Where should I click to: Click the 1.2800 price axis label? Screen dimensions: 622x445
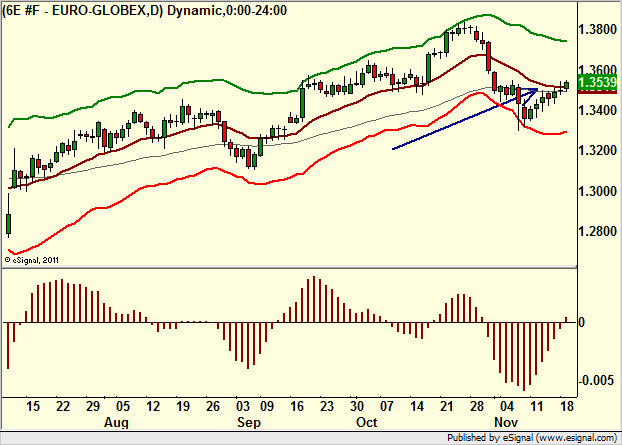pos(598,231)
